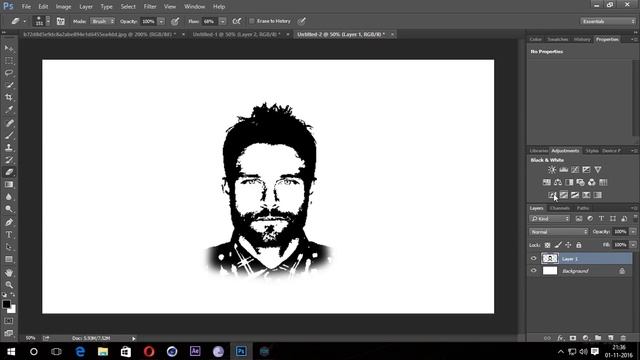Add a Brightness/Contrast adjustment
Screen dimensions: 640x360
click(x=552, y=170)
